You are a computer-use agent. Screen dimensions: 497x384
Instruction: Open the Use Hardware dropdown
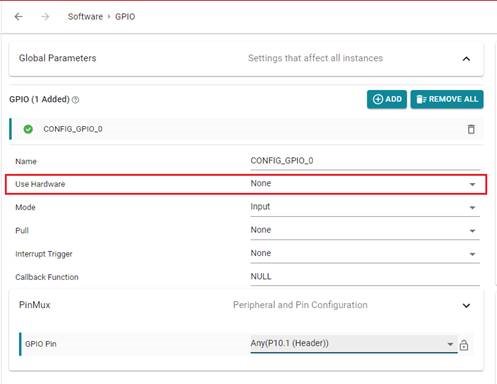click(x=365, y=184)
